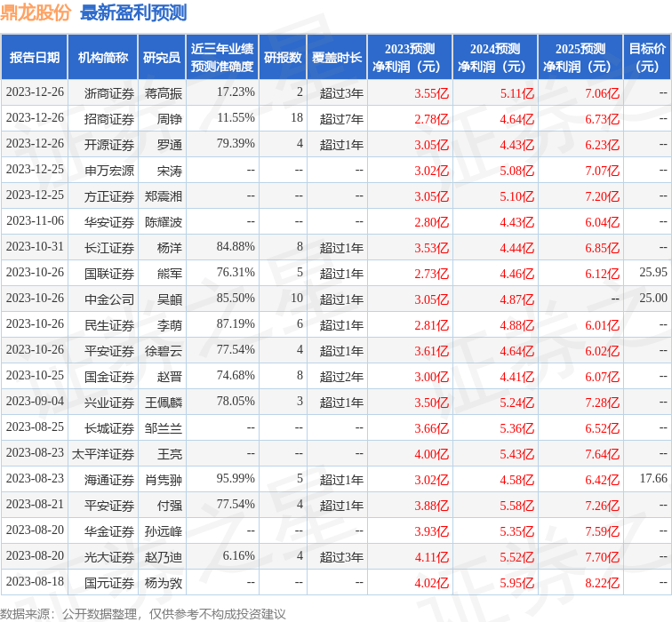Select target price 17.66
The height and width of the screenshot is (622, 672).
pyautogui.click(x=653, y=478)
